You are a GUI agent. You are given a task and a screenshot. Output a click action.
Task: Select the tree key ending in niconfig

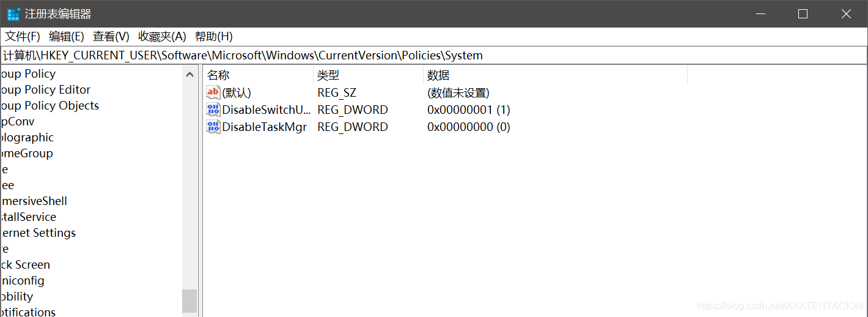coord(22,281)
